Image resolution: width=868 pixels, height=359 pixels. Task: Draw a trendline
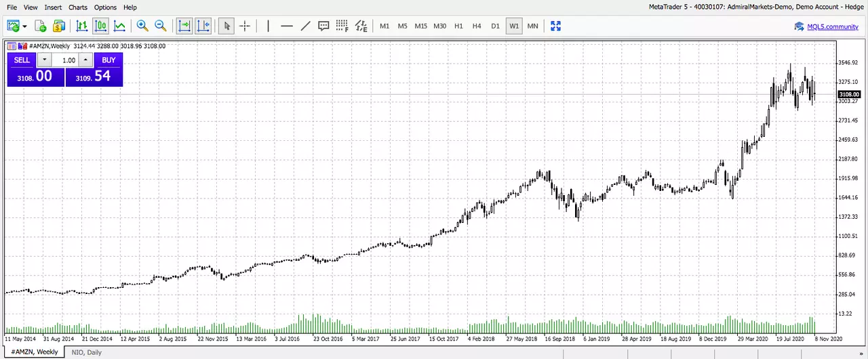click(x=305, y=26)
